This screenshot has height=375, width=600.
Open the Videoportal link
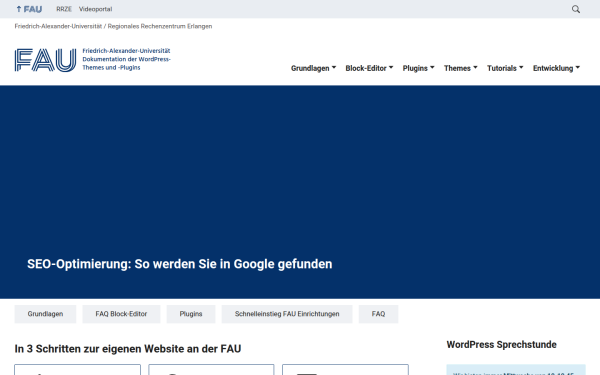click(96, 9)
